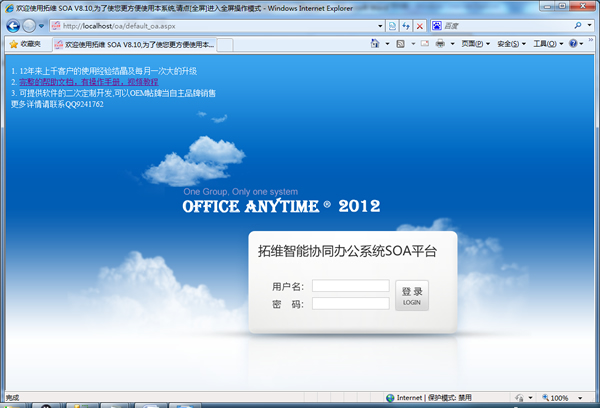Image resolution: width=600 pixels, height=408 pixels.
Task: Click the Read Mail envelope icon
Action: [x=424, y=44]
